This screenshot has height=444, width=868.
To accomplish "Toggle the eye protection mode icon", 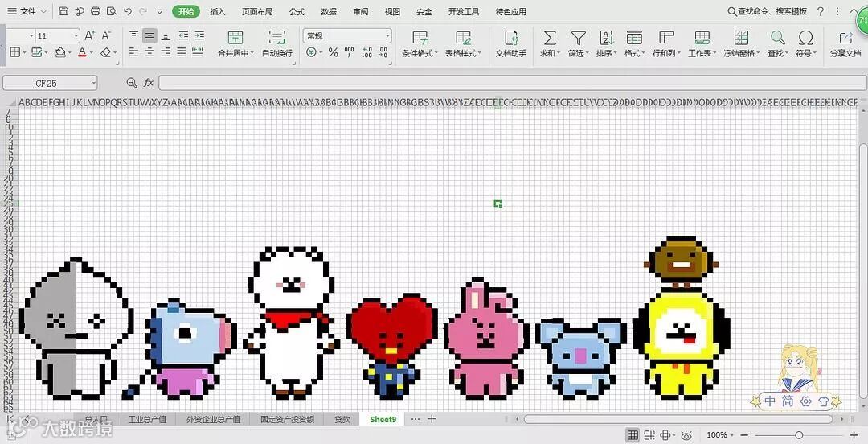I will click(686, 435).
